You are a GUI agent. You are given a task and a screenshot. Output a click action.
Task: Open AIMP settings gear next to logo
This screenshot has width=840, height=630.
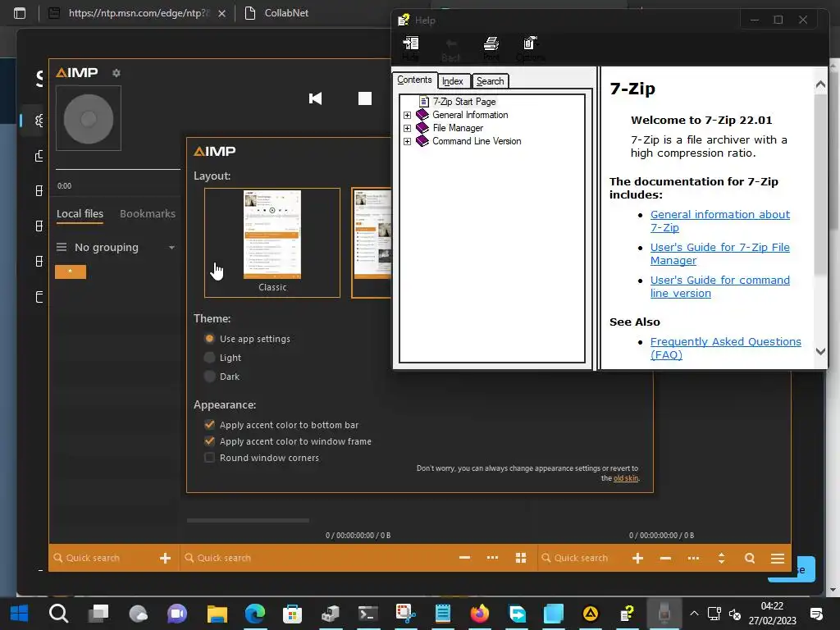tap(116, 73)
